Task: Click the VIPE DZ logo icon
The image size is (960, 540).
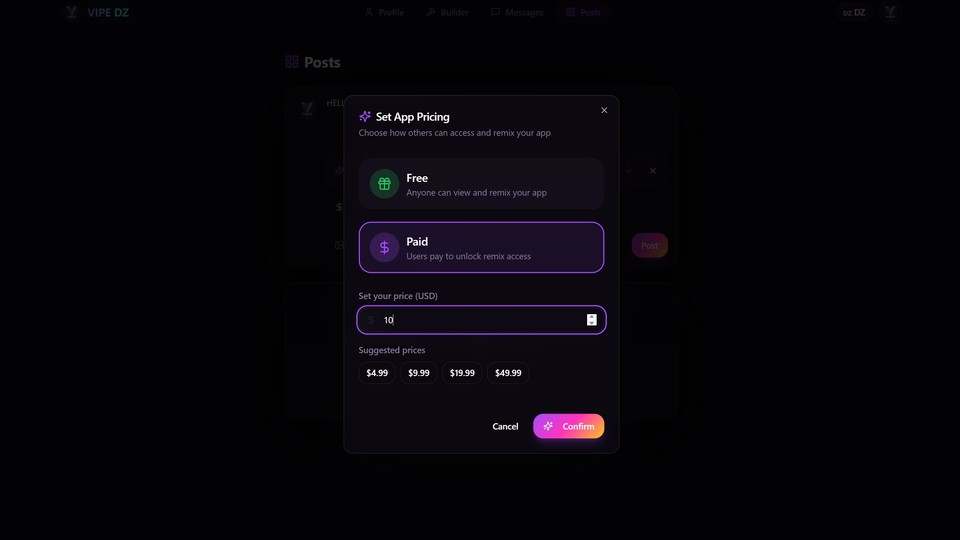Action: [x=72, y=12]
